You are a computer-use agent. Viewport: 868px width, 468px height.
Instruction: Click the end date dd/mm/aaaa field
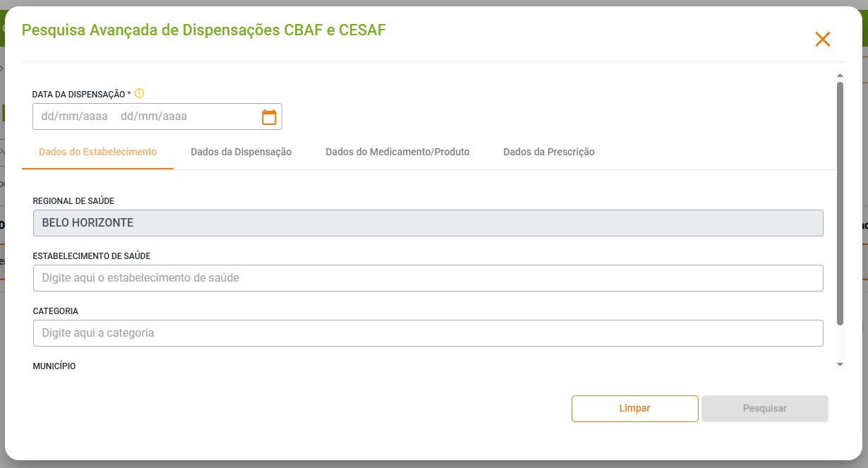click(154, 116)
